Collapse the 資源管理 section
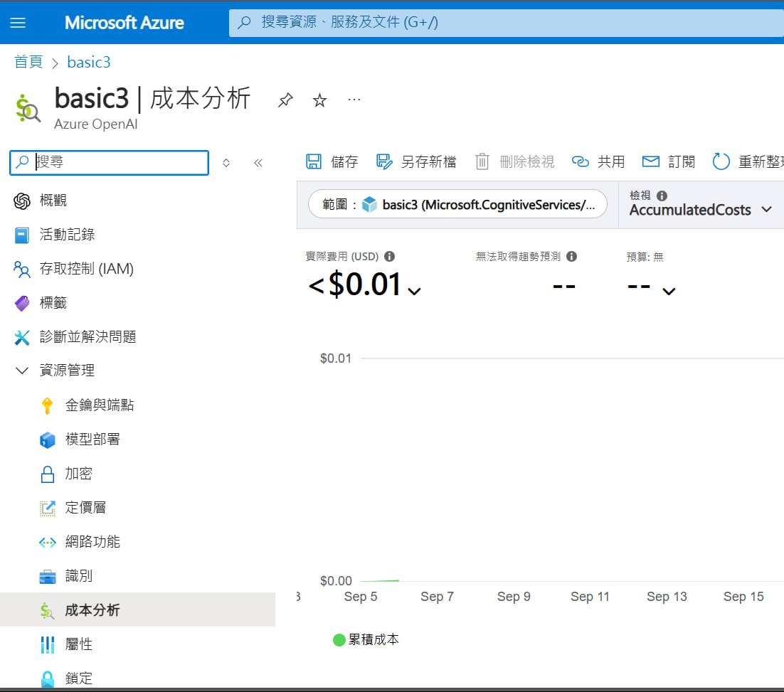 click(23, 371)
